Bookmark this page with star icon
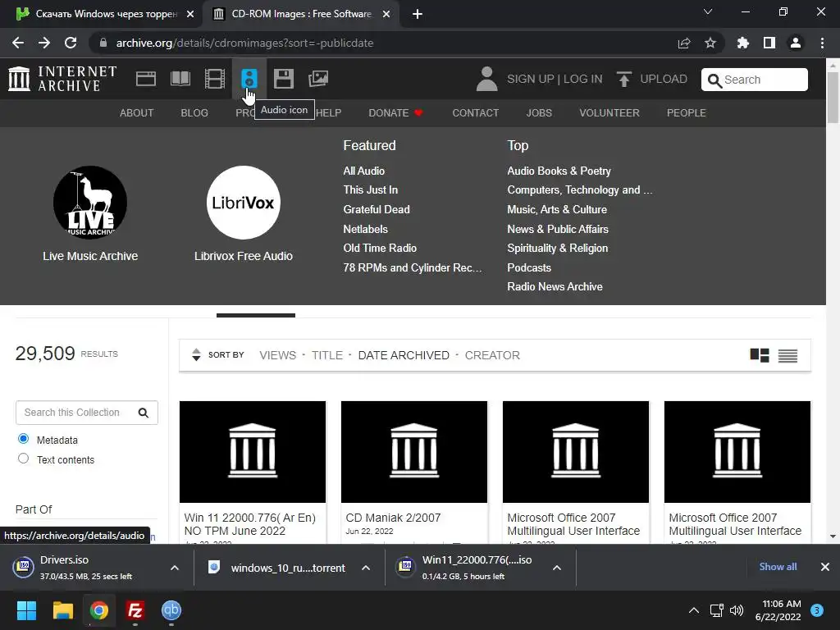This screenshot has height=630, width=840. tap(710, 43)
